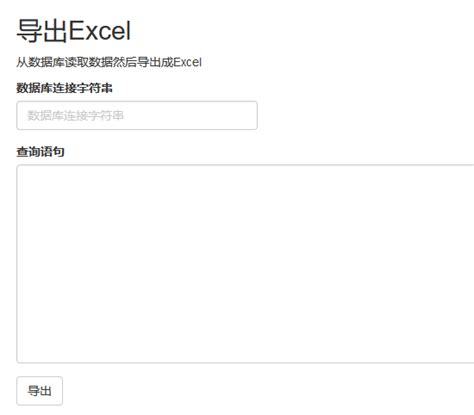Click the bold label above connection input

(x=64, y=88)
